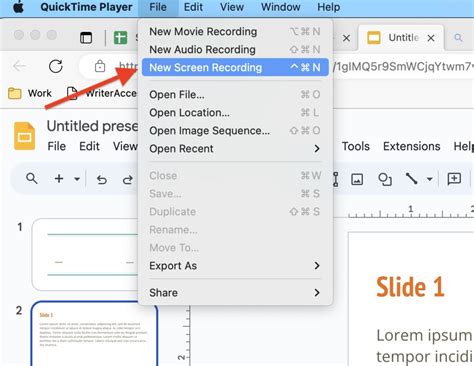Select the Line tool icon

tap(411, 179)
